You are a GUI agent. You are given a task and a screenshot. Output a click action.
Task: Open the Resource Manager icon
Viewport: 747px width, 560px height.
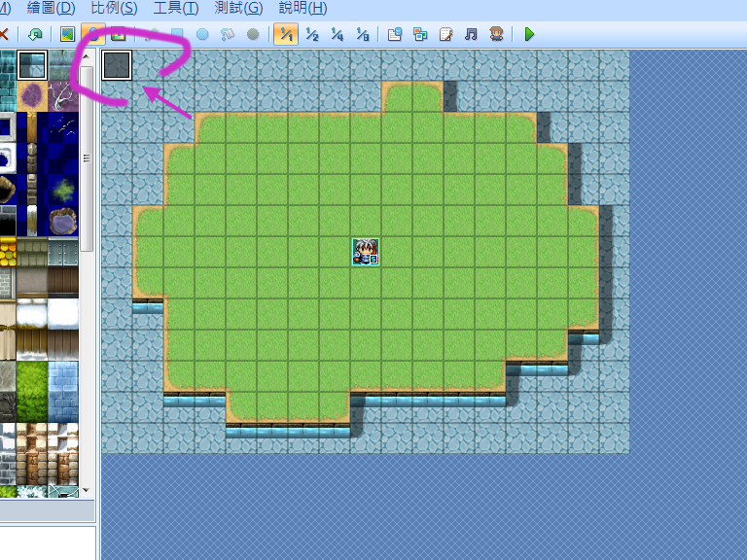pos(420,34)
